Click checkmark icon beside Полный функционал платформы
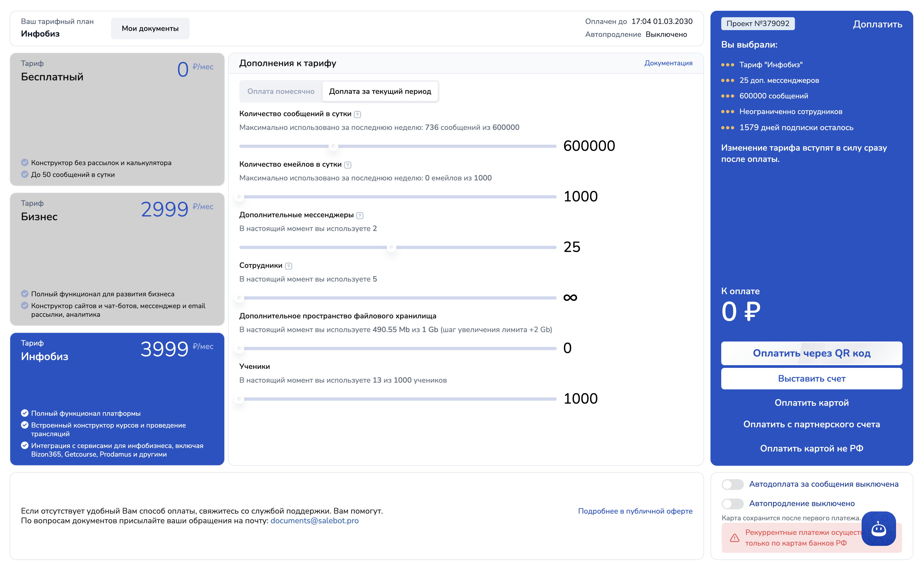924x569 pixels. [x=25, y=413]
